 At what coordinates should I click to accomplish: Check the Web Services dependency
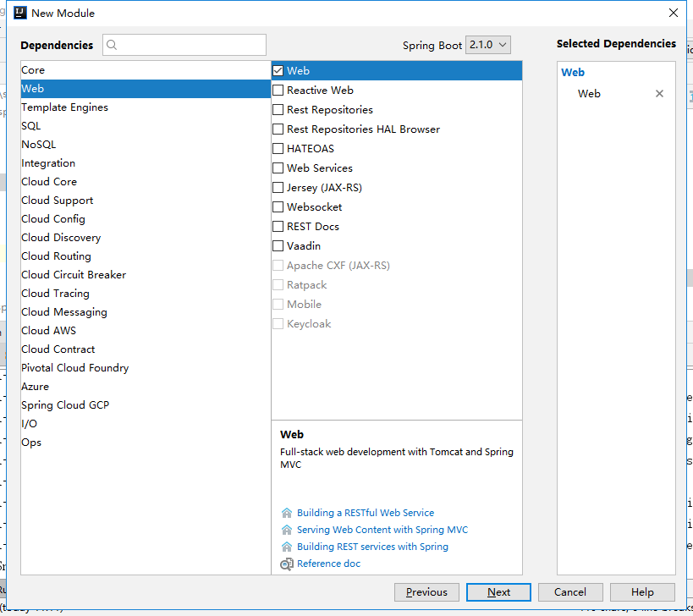point(278,168)
